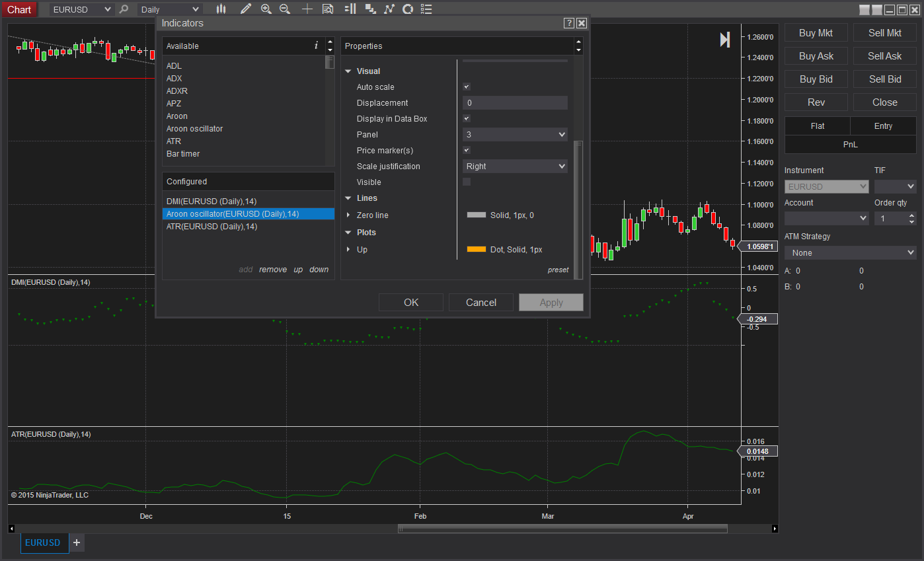Click the zoom in magnifier icon
Screen dimensions: 924x561
[x=266, y=9]
